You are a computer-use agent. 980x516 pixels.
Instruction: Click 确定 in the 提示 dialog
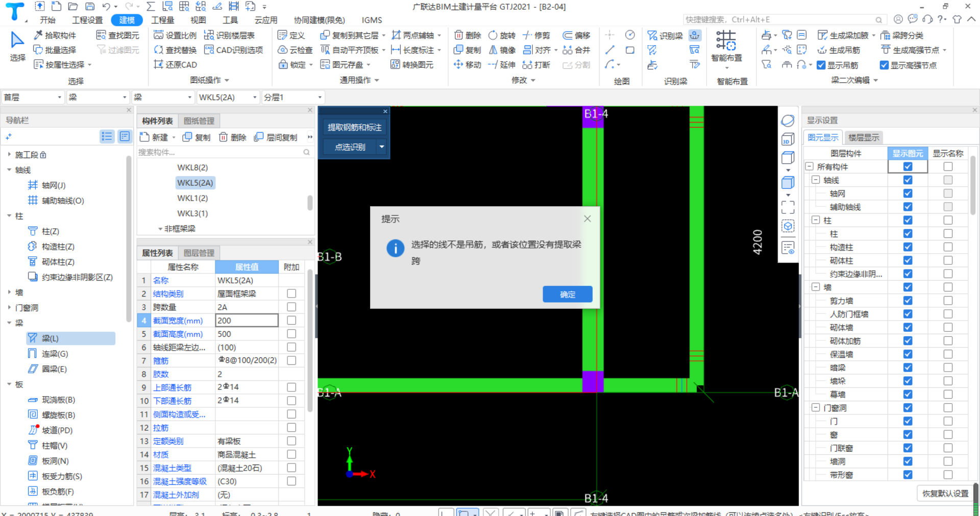[x=568, y=294]
